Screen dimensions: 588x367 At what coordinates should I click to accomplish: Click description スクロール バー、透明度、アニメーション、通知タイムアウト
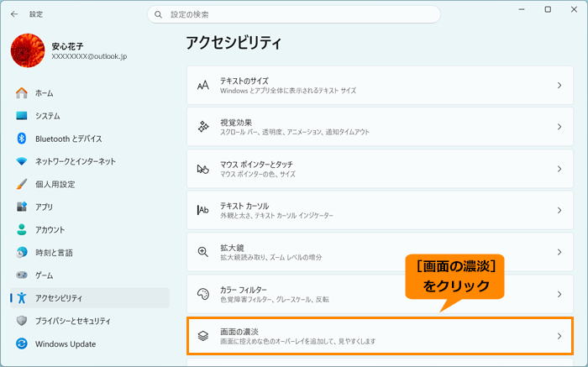click(x=295, y=132)
